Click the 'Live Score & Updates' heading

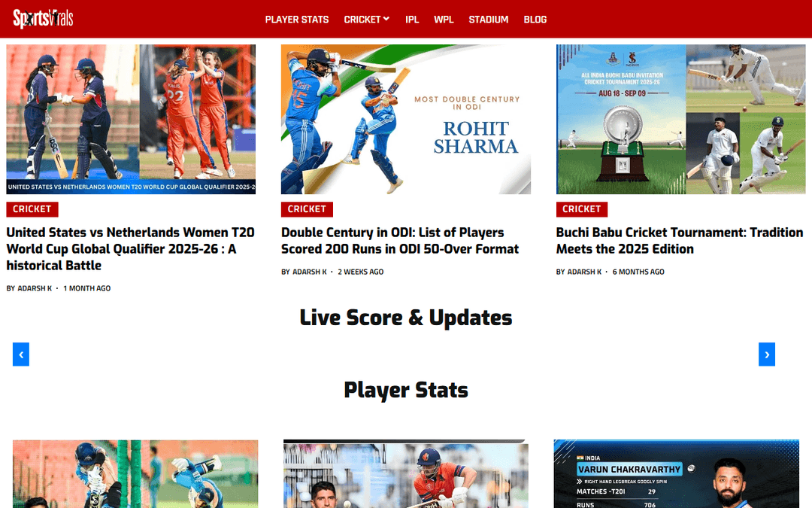[406, 318]
